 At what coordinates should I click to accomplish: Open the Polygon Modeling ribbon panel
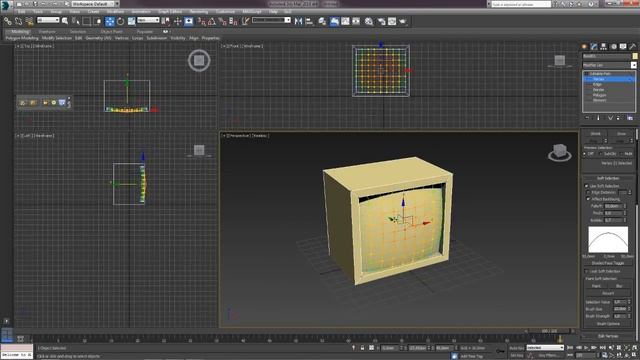pyautogui.click(x=22, y=38)
